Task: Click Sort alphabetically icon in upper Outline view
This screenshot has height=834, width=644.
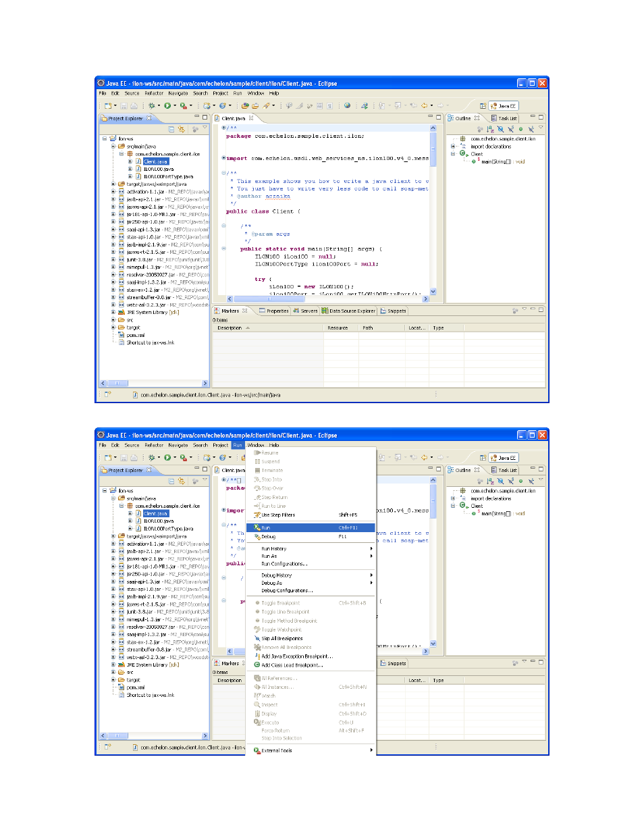Action: click(490, 129)
